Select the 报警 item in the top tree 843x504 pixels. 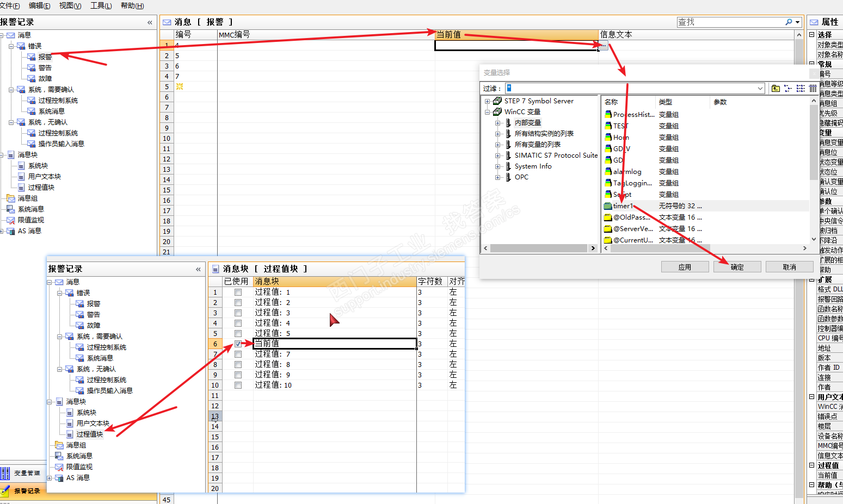click(45, 57)
